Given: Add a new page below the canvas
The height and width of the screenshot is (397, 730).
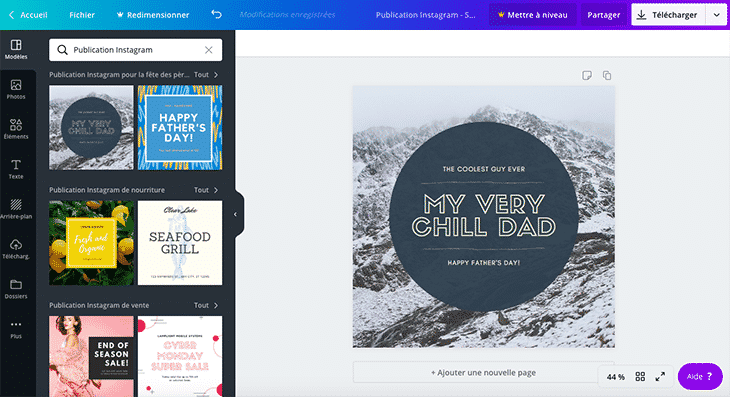Looking at the screenshot, I should point(483,372).
